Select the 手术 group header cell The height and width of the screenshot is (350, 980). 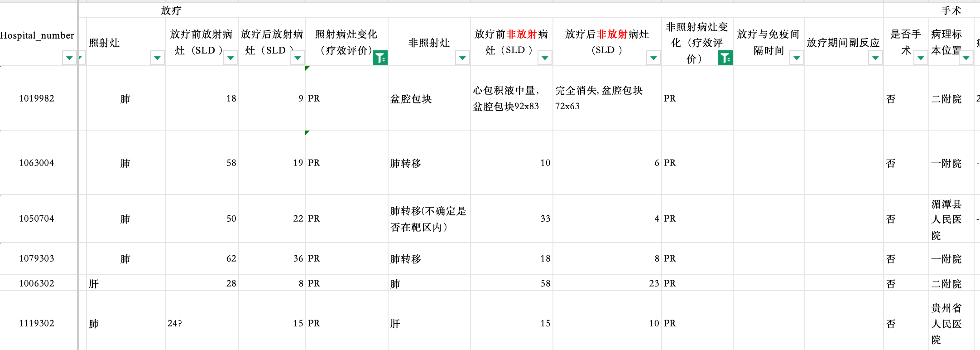click(x=950, y=10)
